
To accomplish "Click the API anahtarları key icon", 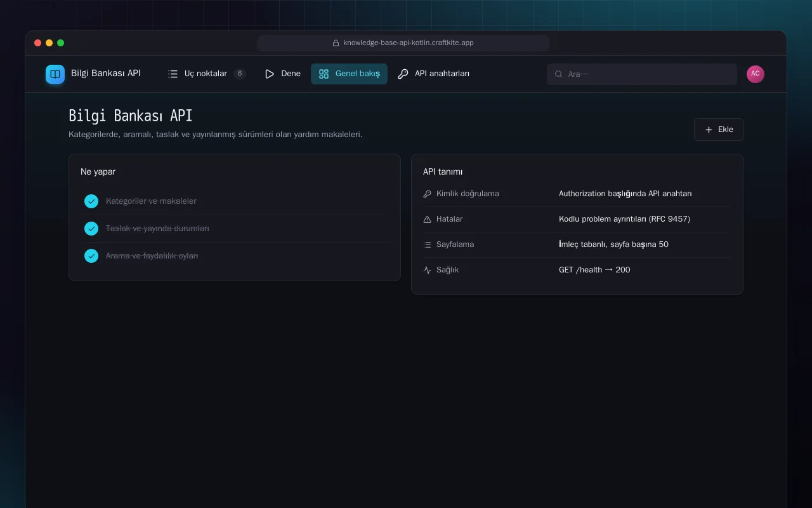I will [x=403, y=74].
